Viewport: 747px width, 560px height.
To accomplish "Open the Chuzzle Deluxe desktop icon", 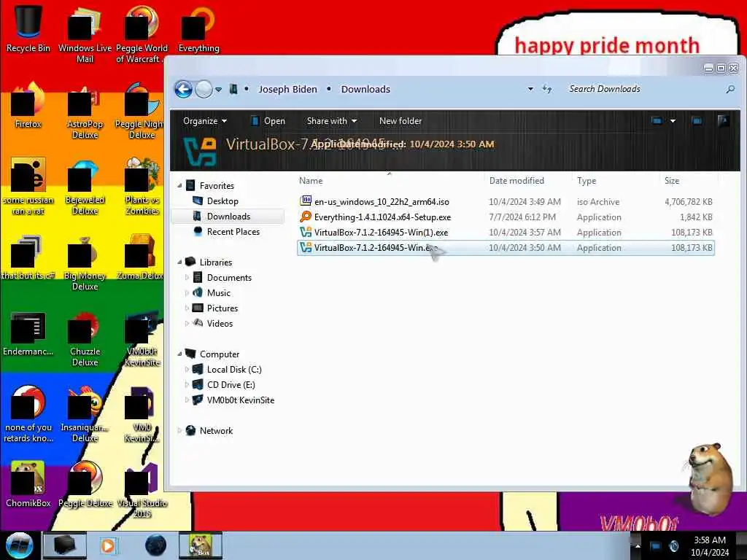I will [x=85, y=338].
